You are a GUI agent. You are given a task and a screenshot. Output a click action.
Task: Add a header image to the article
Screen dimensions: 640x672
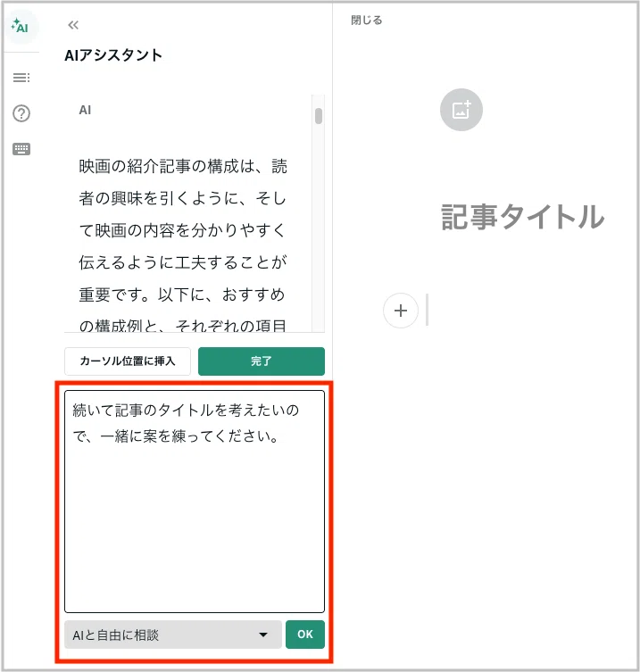point(461,110)
